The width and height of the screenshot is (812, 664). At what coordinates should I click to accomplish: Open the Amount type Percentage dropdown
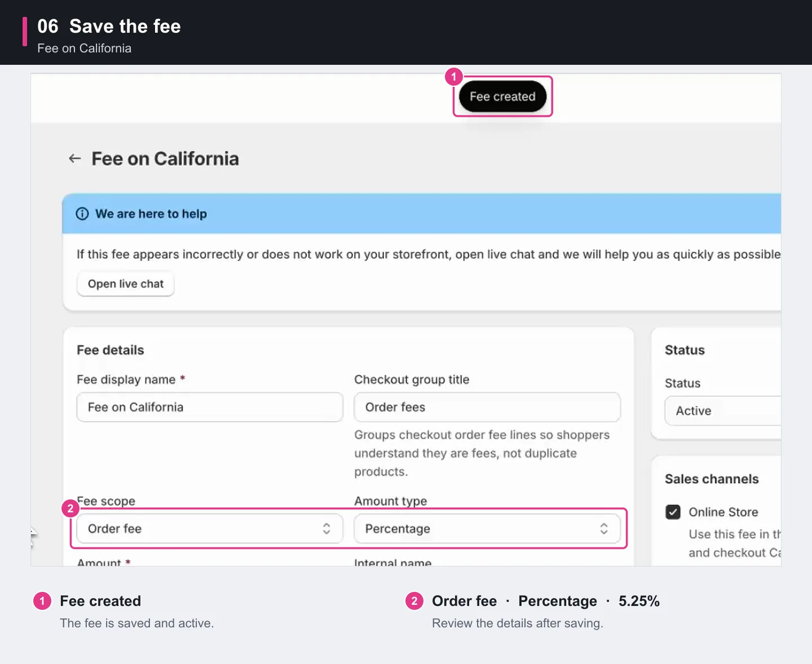click(x=487, y=529)
